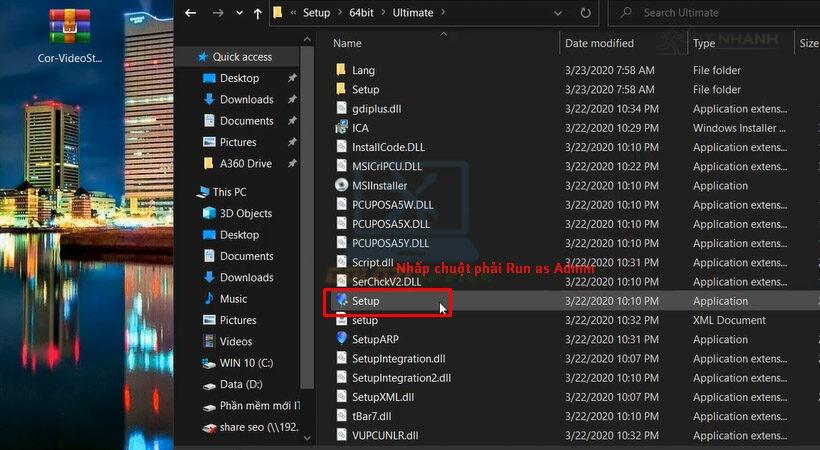
Task: Select the highlighted Setup application file
Action: [365, 301]
